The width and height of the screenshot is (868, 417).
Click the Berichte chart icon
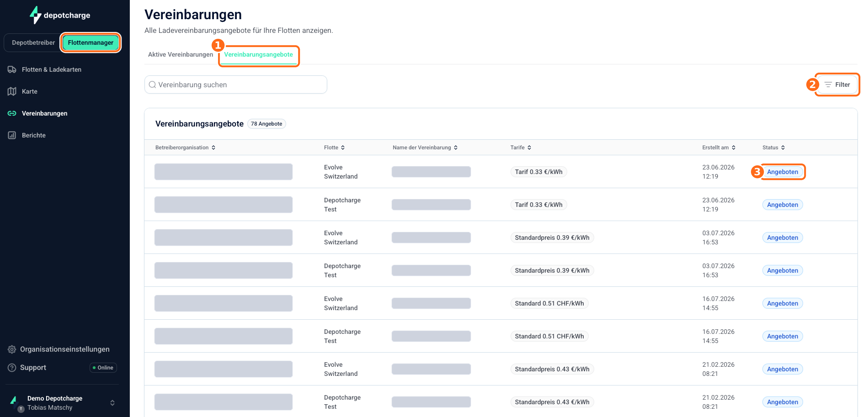tap(12, 135)
